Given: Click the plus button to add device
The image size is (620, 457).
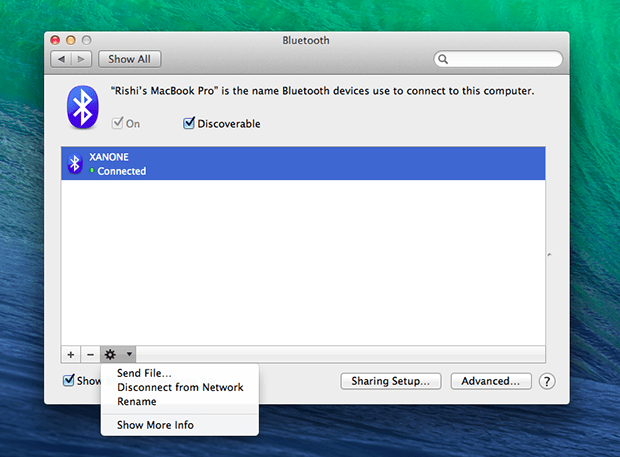Looking at the screenshot, I should pyautogui.click(x=70, y=355).
